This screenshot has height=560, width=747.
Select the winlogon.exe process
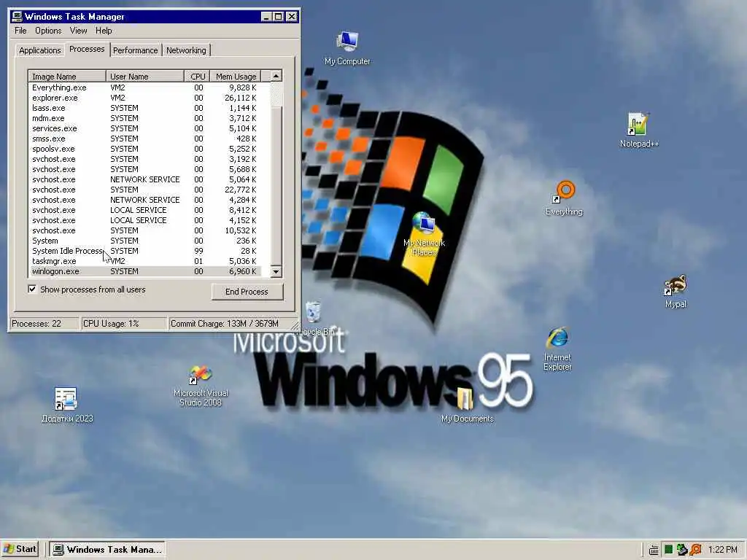click(145, 271)
